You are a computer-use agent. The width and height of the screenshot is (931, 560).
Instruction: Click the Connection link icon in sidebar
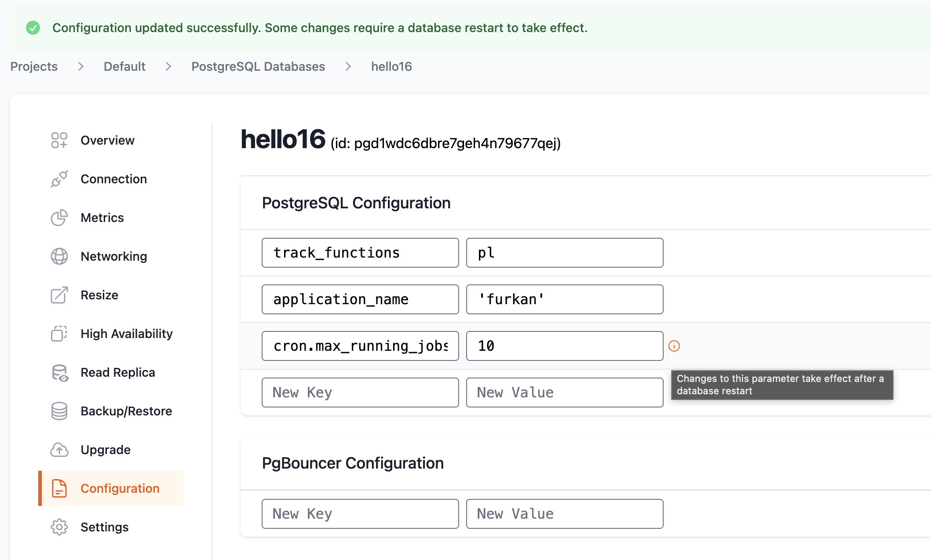tap(59, 178)
